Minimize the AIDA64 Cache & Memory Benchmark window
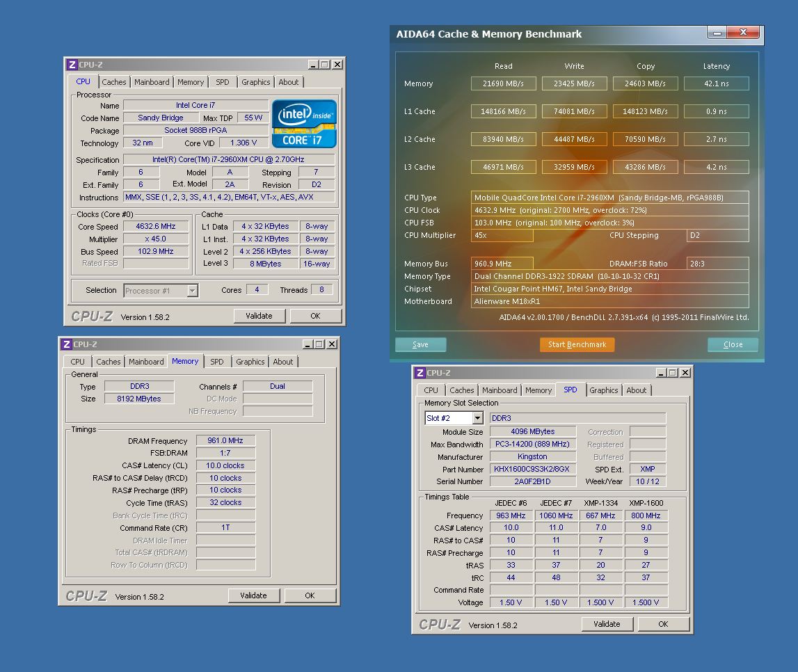798x672 pixels. click(x=717, y=33)
